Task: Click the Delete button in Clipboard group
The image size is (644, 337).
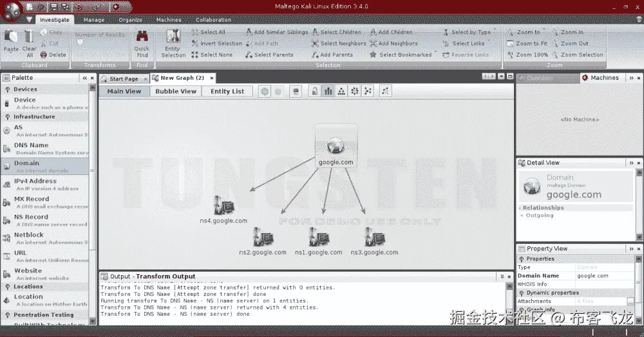Action: pyautogui.click(x=53, y=55)
